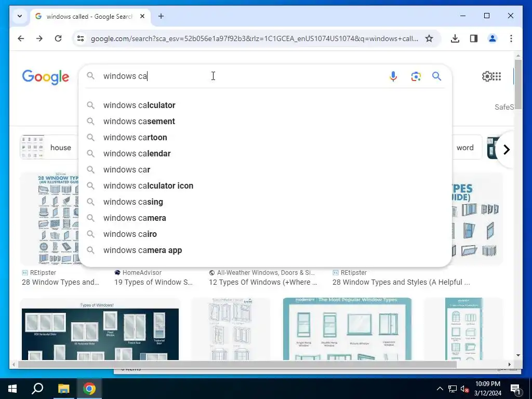
Task: Close the 'windows called - Google Search' tab
Action: point(142,16)
